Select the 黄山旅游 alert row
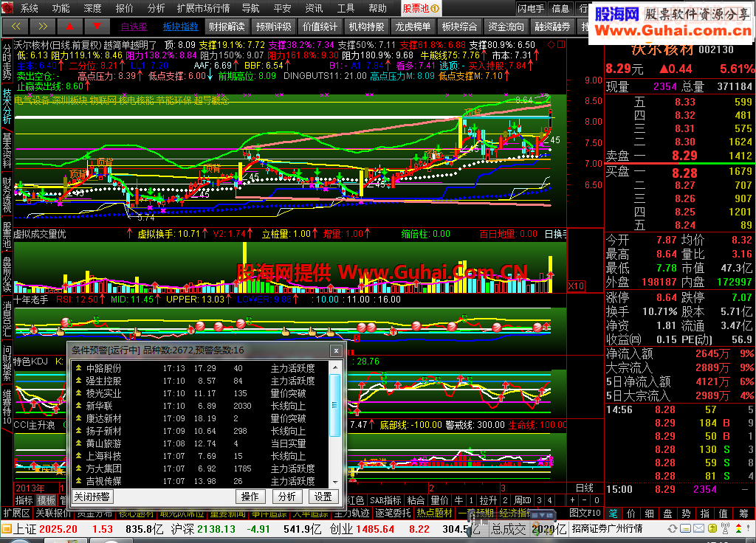 (x=201, y=443)
